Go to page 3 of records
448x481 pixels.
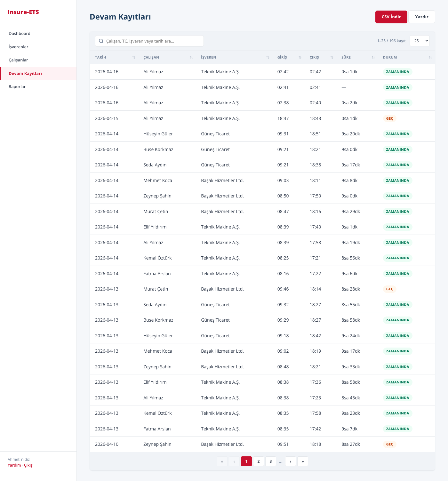point(270,461)
